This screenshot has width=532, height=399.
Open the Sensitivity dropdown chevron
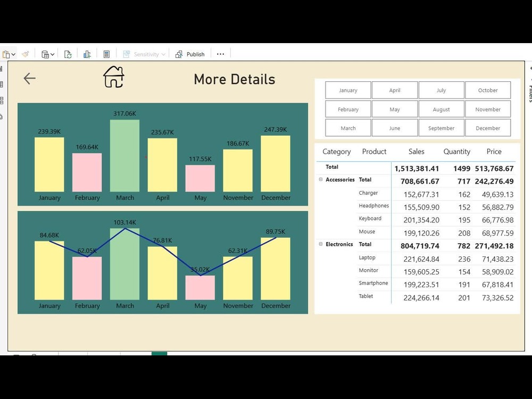pyautogui.click(x=163, y=54)
